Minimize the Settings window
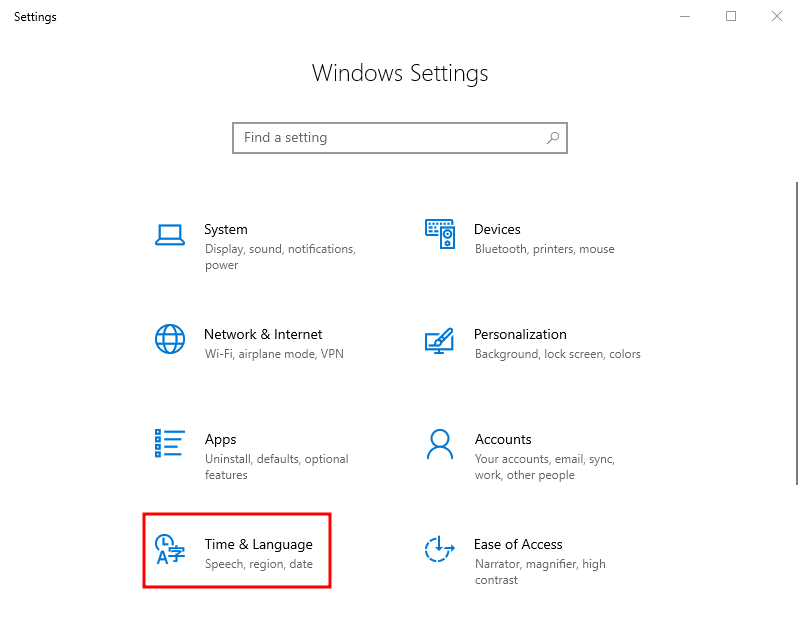The height and width of the screenshot is (632, 798). [685, 16]
